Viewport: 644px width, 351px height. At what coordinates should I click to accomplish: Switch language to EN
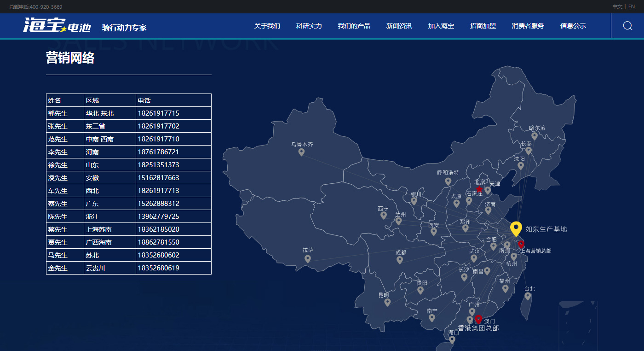632,6
